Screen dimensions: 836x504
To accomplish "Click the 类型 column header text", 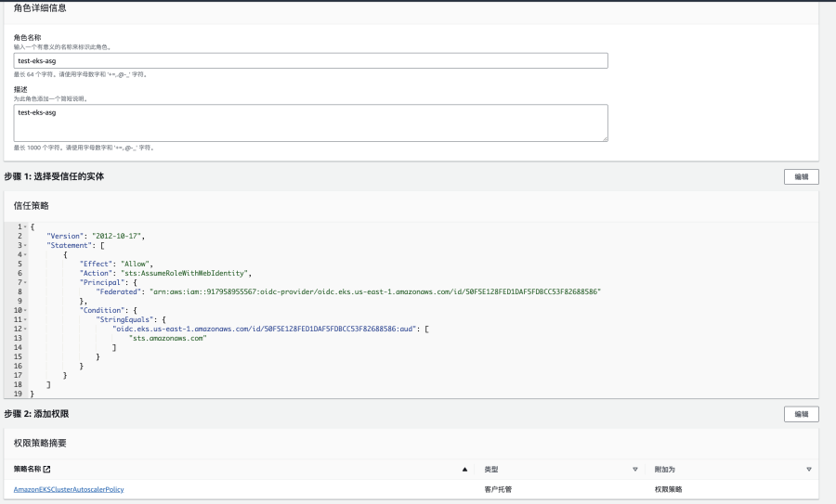I will click(491, 470).
